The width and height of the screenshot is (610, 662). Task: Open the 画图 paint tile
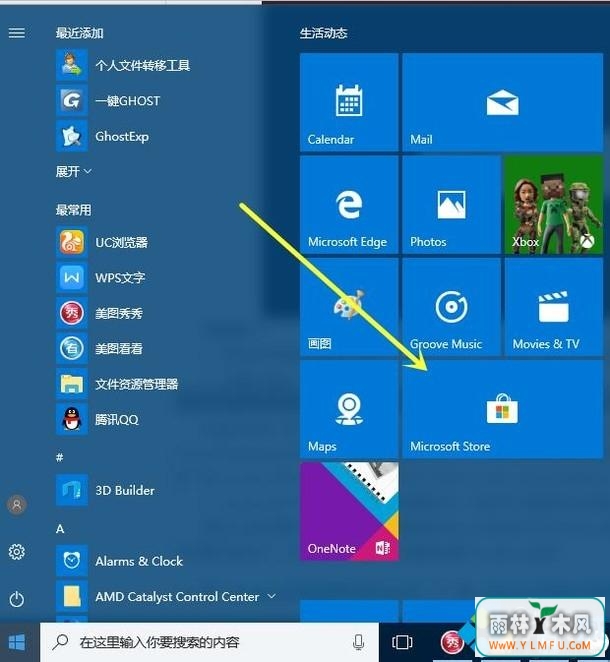click(349, 307)
